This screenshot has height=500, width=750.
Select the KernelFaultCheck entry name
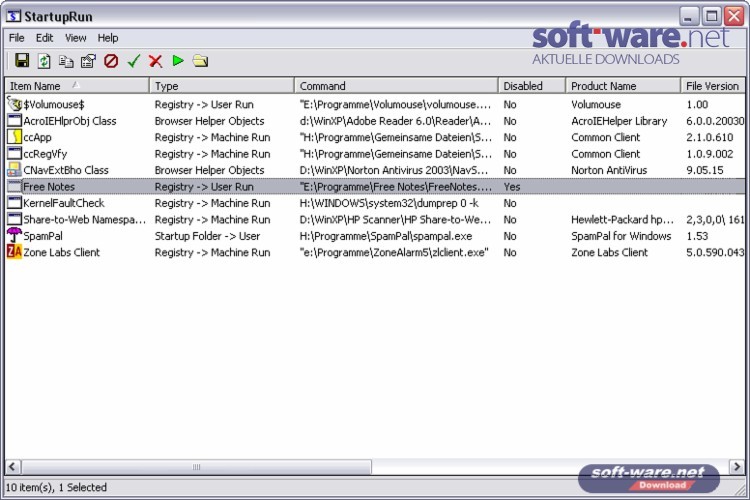tap(64, 203)
